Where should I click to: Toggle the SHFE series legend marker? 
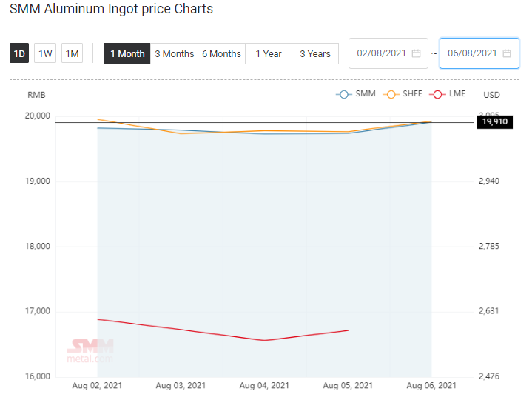[391, 94]
